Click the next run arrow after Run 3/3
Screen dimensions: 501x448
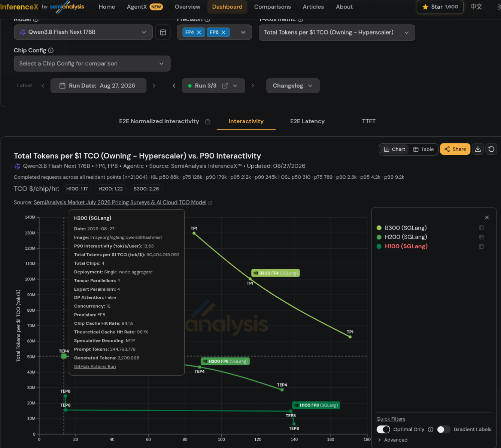[253, 86]
